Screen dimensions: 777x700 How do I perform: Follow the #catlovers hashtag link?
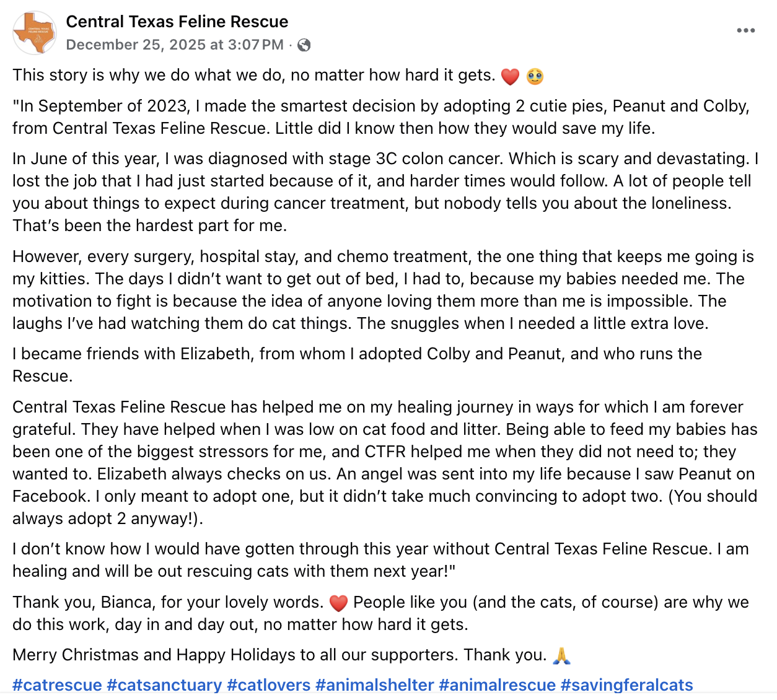268,685
